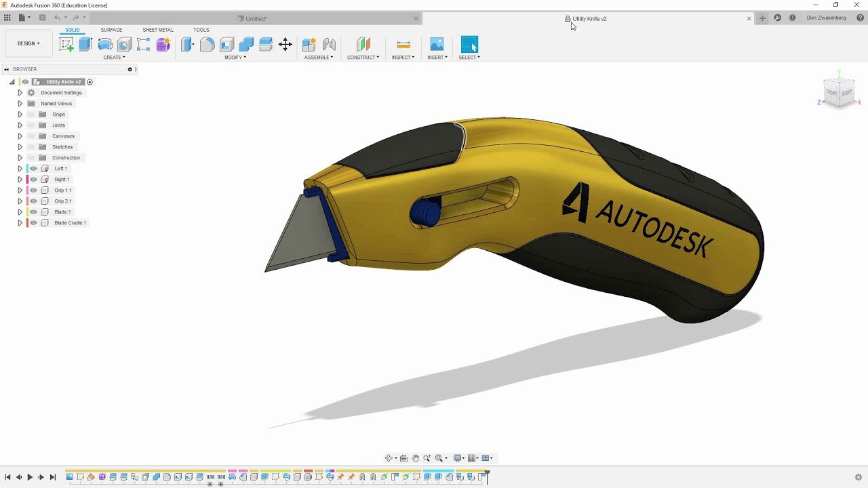Click the cyan Left:1 color bar
The height and width of the screenshot is (488, 868).
(x=26, y=169)
